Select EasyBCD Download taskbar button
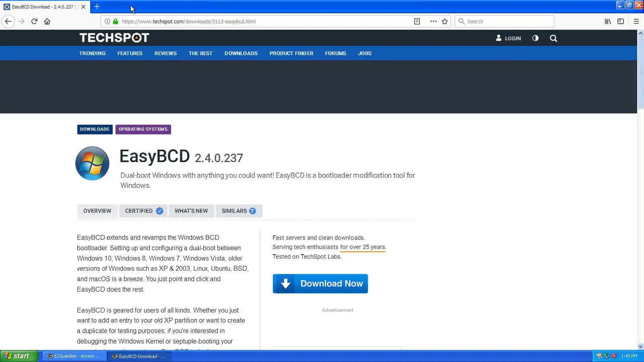Viewport: 644px width, 362px height. 139,356
